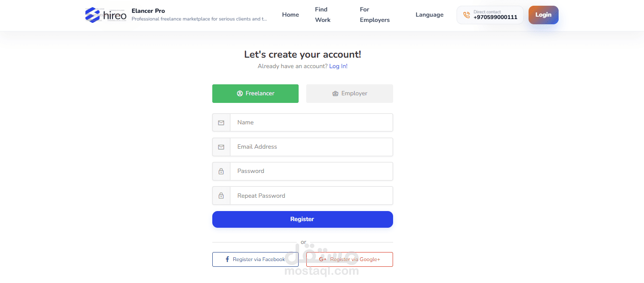The height and width of the screenshot is (283, 644).
Task: Click the envelope icon beside Name field
Action: coord(221,122)
